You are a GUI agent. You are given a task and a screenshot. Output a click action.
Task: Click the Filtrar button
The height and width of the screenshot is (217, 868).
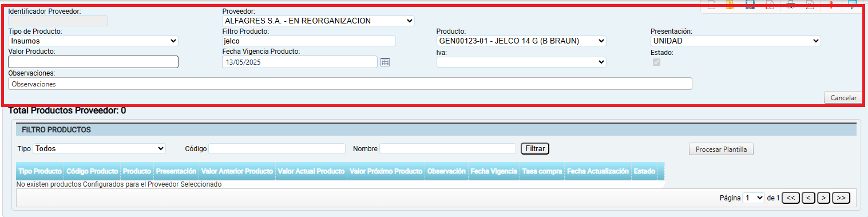[535, 149]
